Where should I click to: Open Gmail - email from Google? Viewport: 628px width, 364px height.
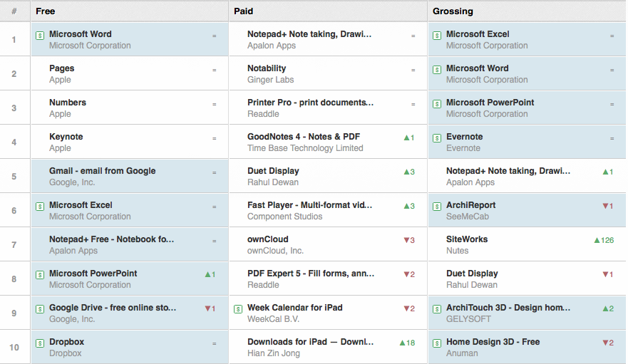click(x=102, y=171)
